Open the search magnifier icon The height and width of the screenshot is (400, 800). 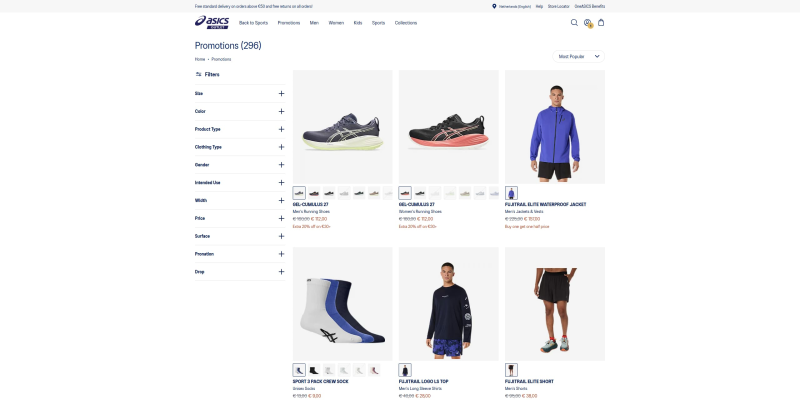click(x=574, y=22)
